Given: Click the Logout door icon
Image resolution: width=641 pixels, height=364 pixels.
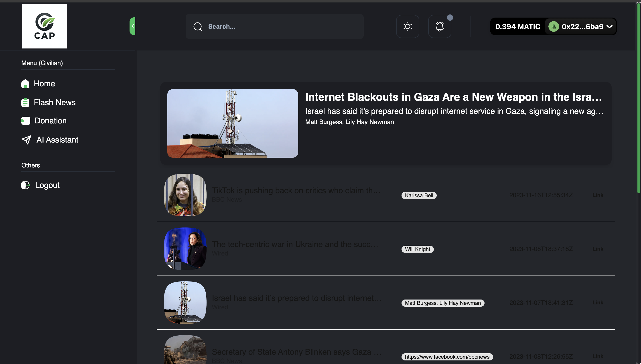Looking at the screenshot, I should [x=26, y=185].
